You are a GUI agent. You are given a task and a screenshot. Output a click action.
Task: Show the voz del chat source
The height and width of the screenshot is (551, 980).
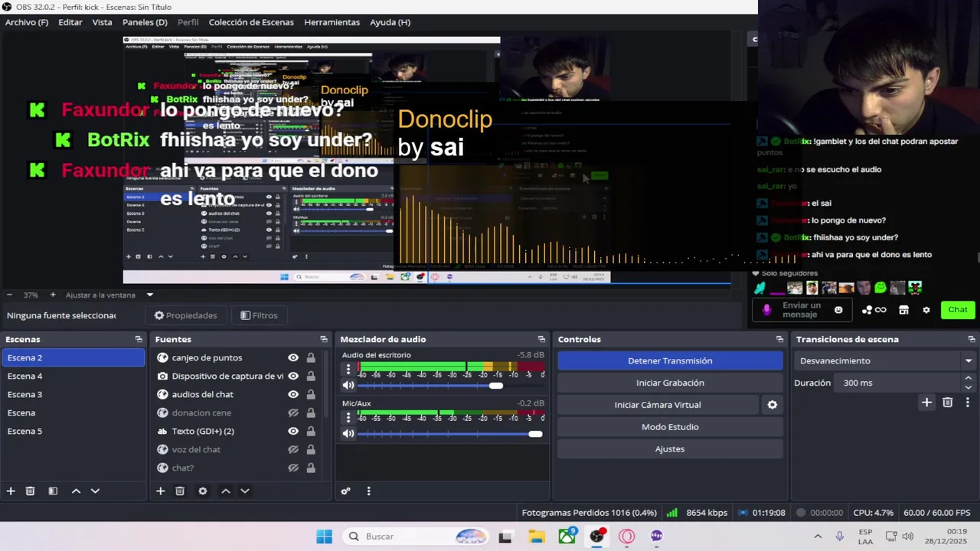pyautogui.click(x=293, y=449)
